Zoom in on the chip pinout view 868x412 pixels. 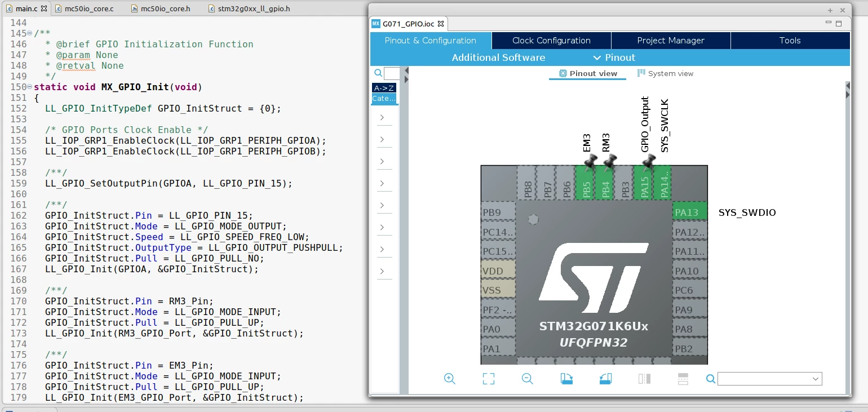449,379
